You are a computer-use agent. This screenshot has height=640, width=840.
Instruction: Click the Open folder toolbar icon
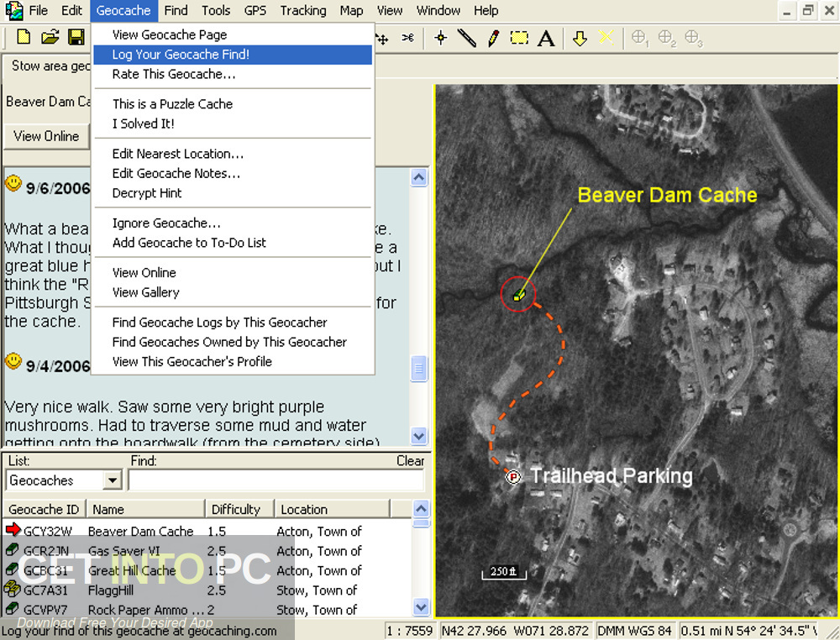tap(50, 38)
